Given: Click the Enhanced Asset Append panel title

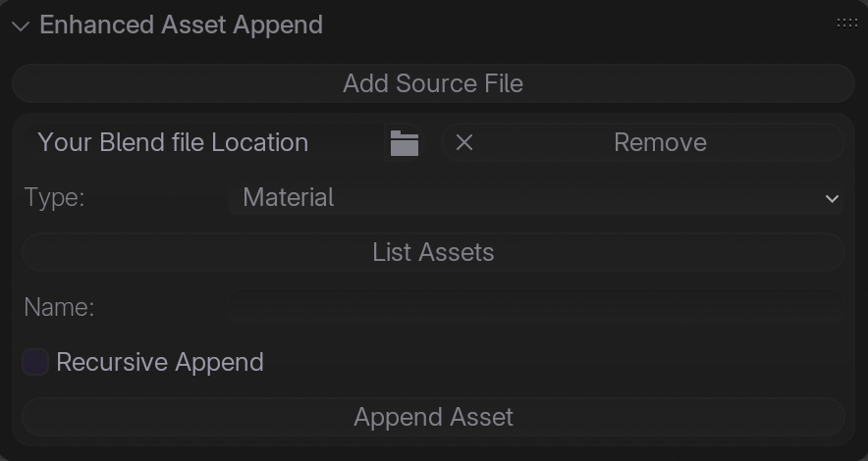Looking at the screenshot, I should point(181,26).
